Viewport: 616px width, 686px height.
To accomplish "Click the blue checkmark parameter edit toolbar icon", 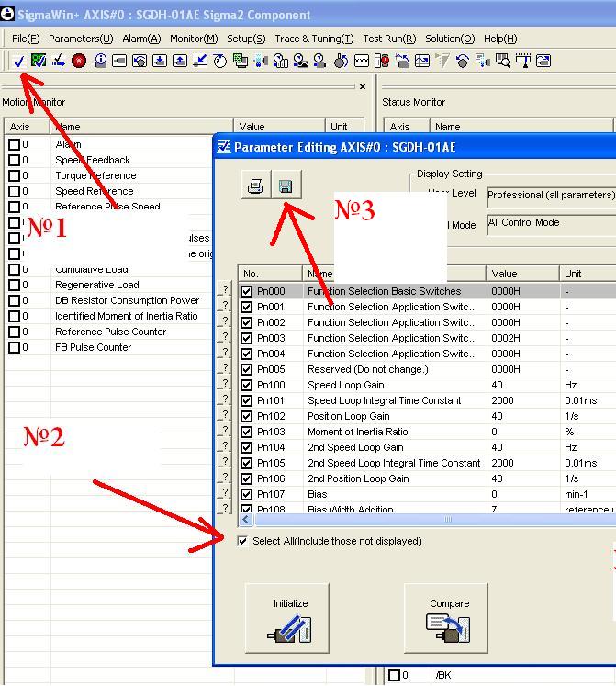I will point(18,61).
